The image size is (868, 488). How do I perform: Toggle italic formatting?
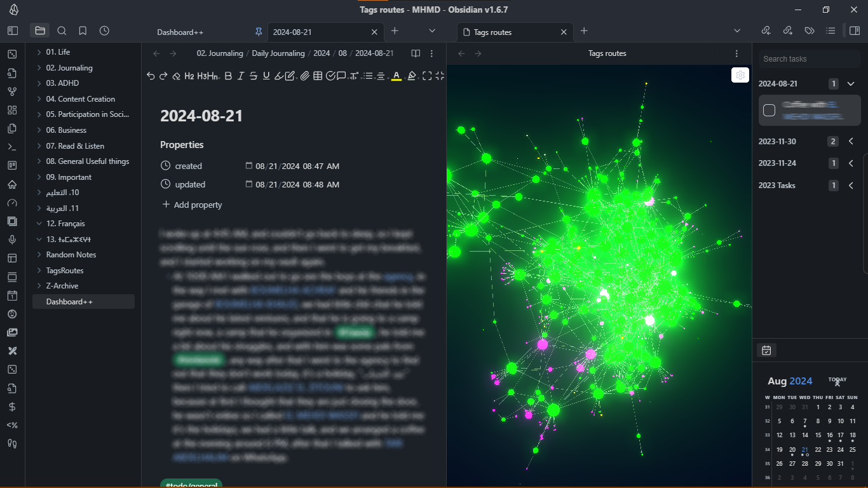[x=241, y=76]
